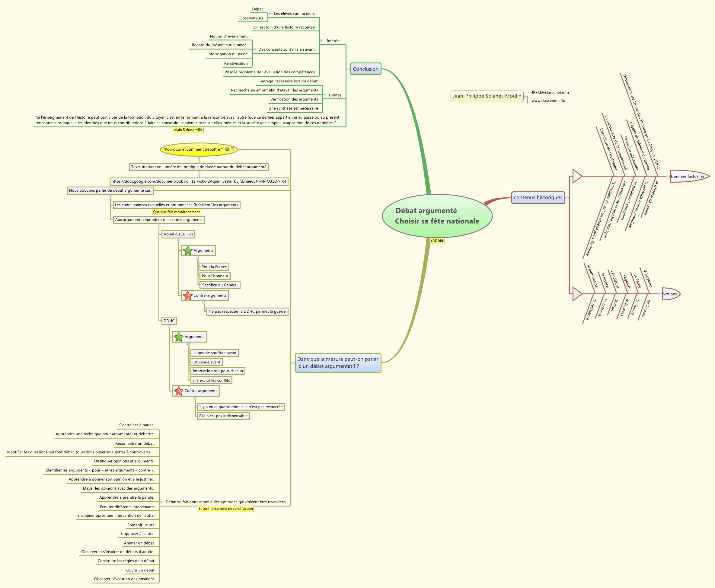Select the green star icon on the DDHC Arguments node
The image size is (715, 588).
[x=178, y=337]
